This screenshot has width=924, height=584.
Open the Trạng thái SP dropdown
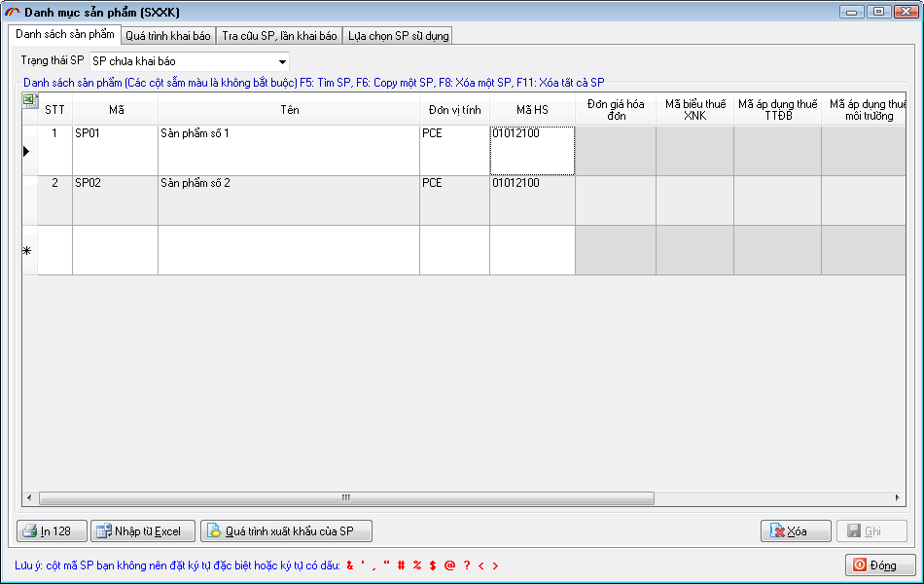[282, 61]
